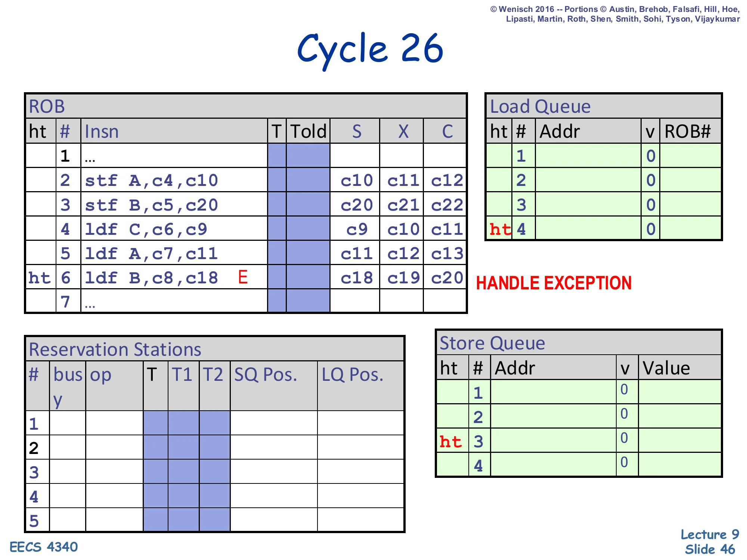This screenshot has width=747, height=560.
Task: Click the 'Lecture 9' footer text
Action: pyautogui.click(x=710, y=534)
